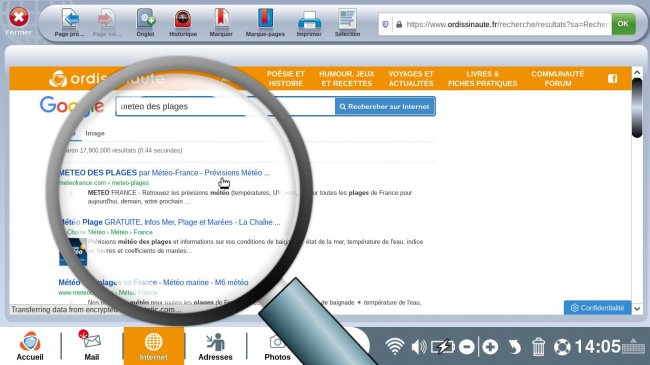Click the 14:05 clock
The image size is (650, 365).
click(597, 347)
